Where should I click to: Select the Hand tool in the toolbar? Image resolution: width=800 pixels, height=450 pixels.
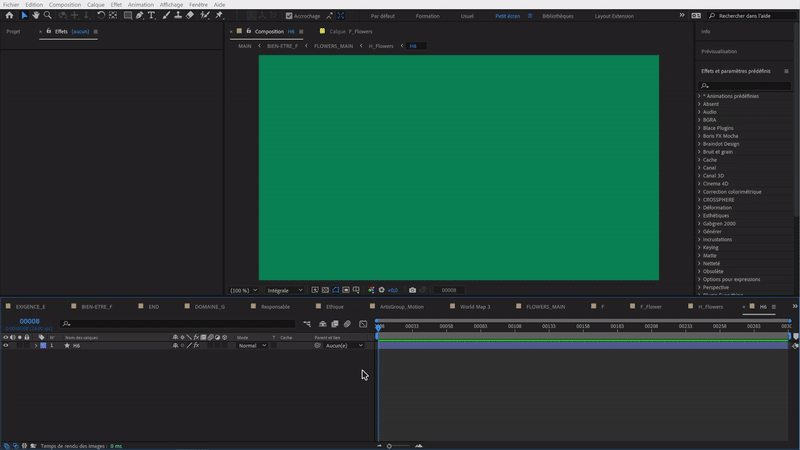pyautogui.click(x=36, y=16)
